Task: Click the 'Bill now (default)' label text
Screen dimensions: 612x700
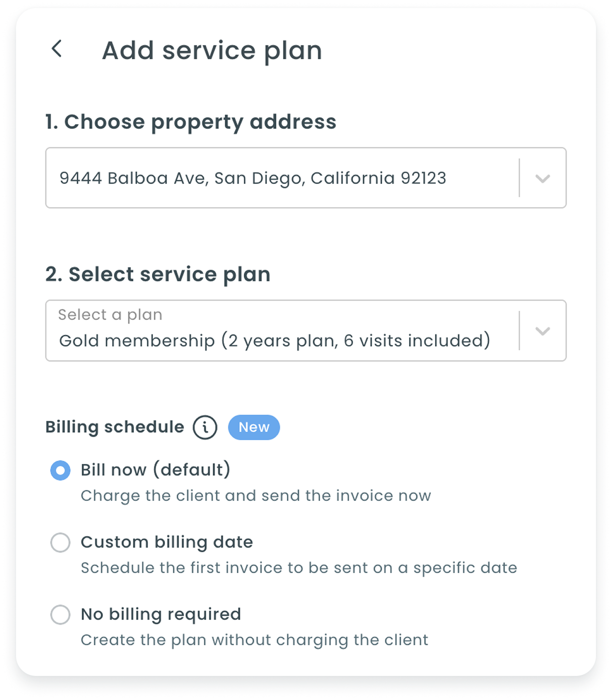Action: pyautogui.click(x=156, y=470)
